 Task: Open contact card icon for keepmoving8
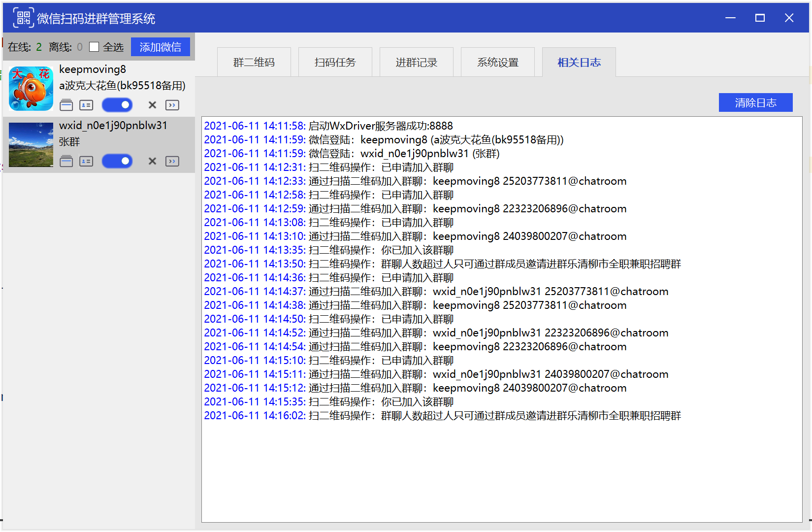click(x=86, y=105)
